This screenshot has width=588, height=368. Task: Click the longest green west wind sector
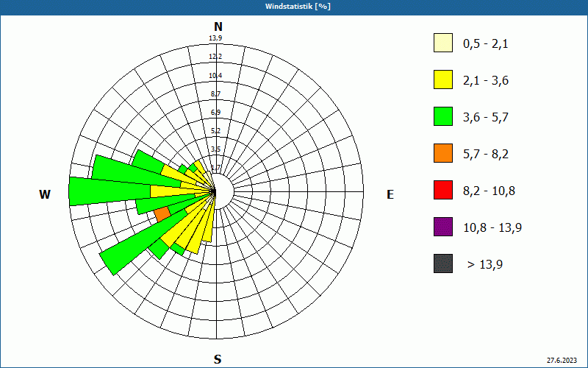[x=109, y=191]
